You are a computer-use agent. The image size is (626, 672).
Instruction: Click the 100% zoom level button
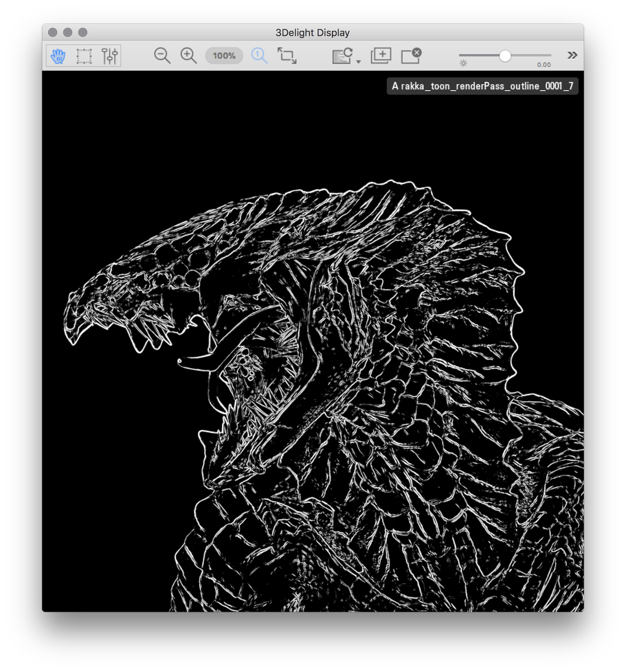[x=224, y=55]
